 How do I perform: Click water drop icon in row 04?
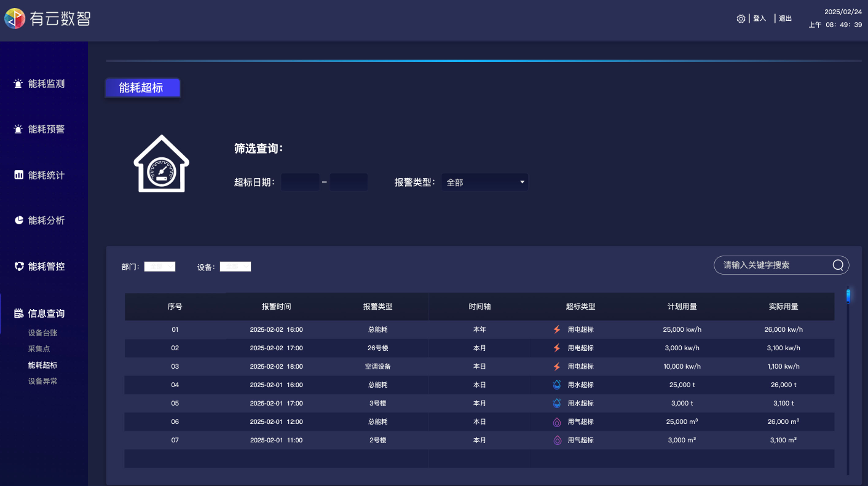pos(557,385)
